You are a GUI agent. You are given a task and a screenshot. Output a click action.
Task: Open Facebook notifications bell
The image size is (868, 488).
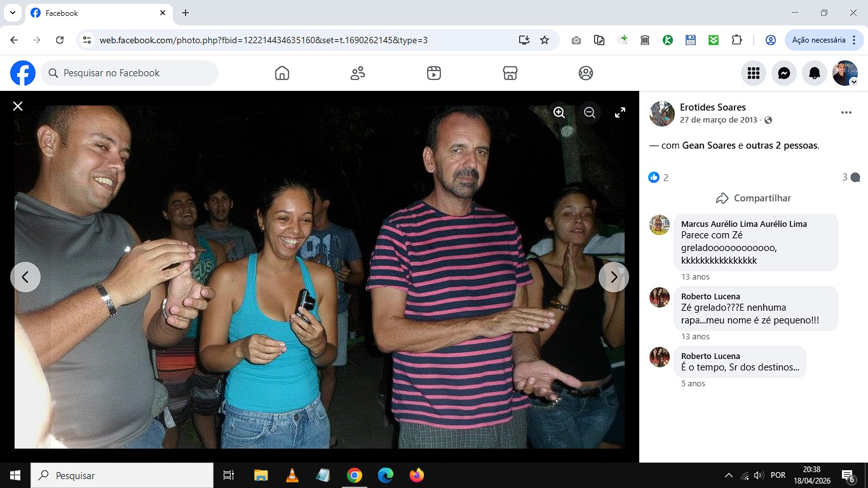[815, 73]
